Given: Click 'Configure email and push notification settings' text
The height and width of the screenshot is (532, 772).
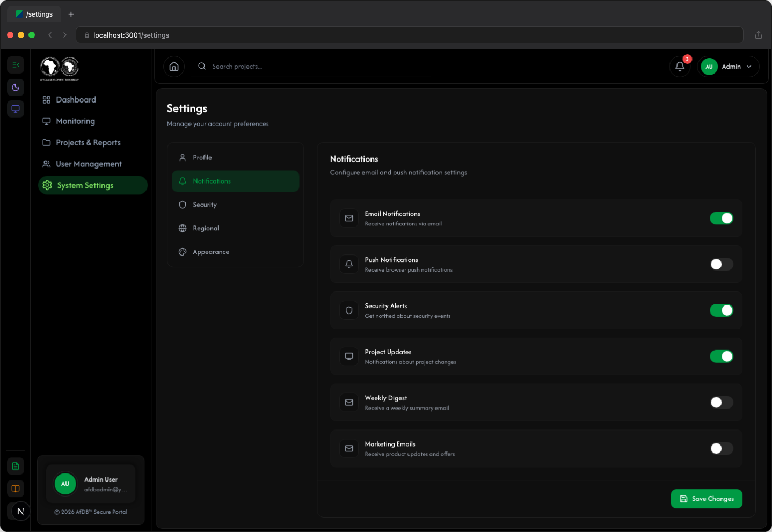Looking at the screenshot, I should (398, 173).
